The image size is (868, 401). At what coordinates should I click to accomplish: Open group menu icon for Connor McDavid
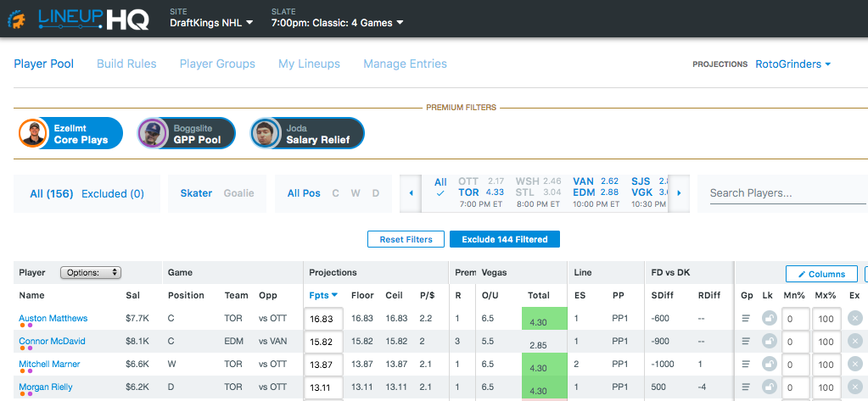(746, 342)
